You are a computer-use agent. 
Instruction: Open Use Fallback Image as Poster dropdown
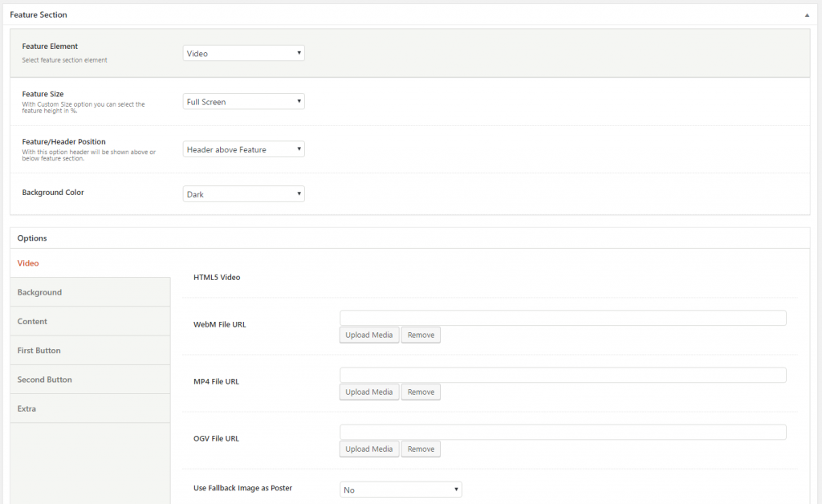(x=401, y=490)
